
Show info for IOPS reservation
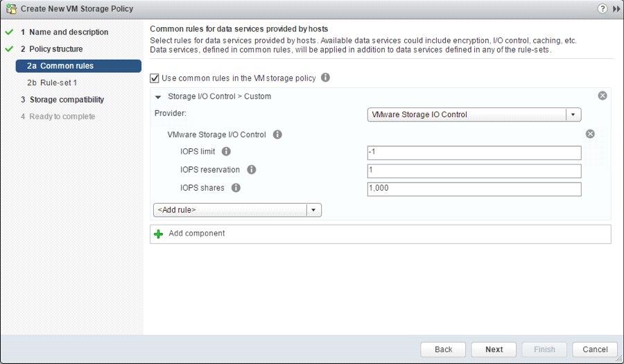coord(251,170)
